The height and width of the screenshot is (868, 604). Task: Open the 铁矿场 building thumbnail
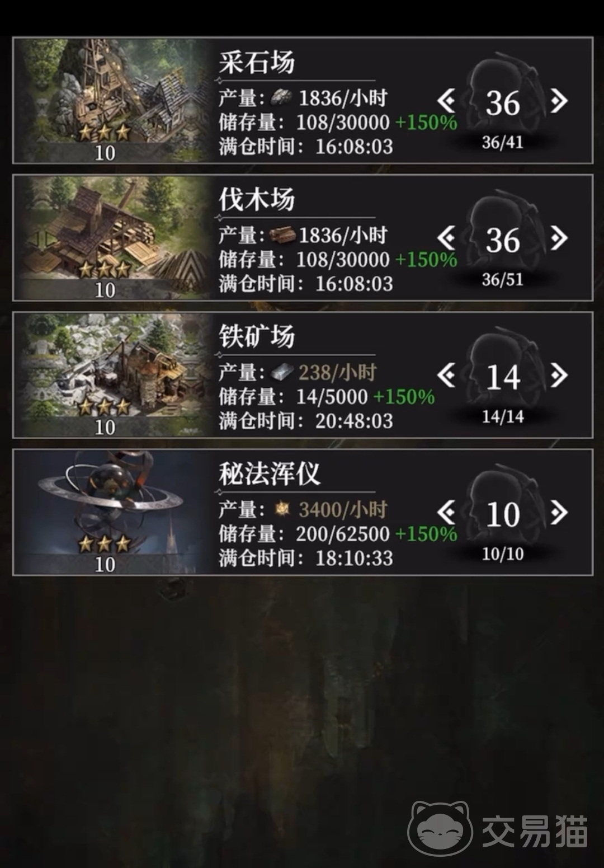(112, 374)
